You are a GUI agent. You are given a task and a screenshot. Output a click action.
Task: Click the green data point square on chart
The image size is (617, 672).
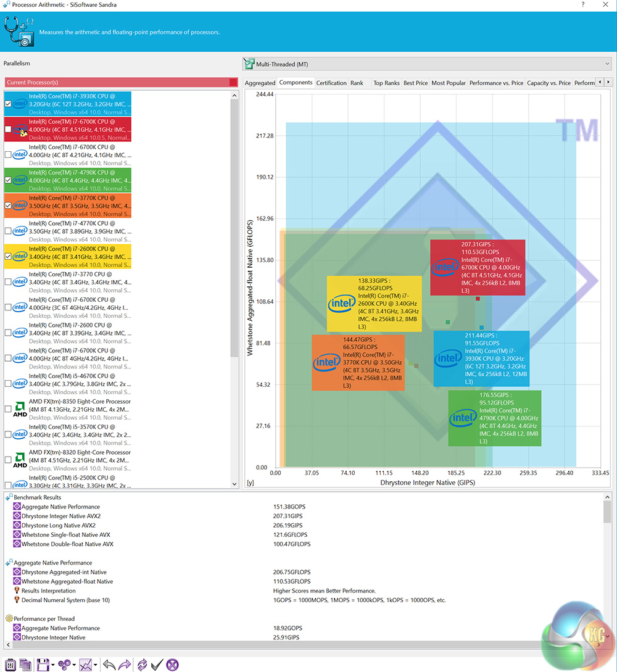pyautogui.click(x=448, y=322)
